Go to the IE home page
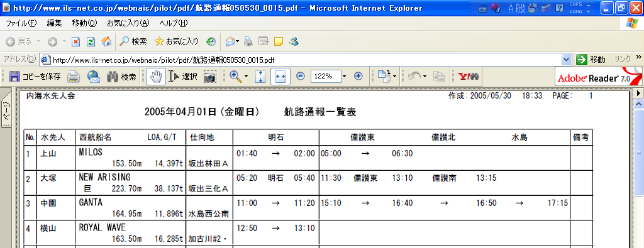The width and height of the screenshot is (644, 248). (x=106, y=41)
